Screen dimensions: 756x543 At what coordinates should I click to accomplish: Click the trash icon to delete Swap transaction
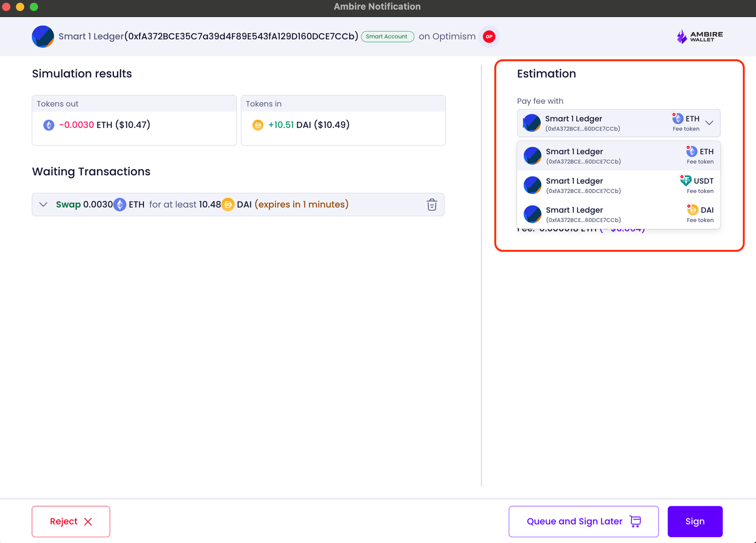click(432, 205)
